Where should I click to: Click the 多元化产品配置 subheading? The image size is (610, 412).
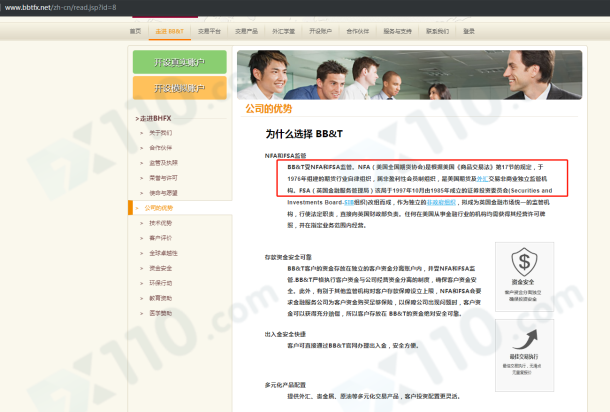(x=285, y=385)
